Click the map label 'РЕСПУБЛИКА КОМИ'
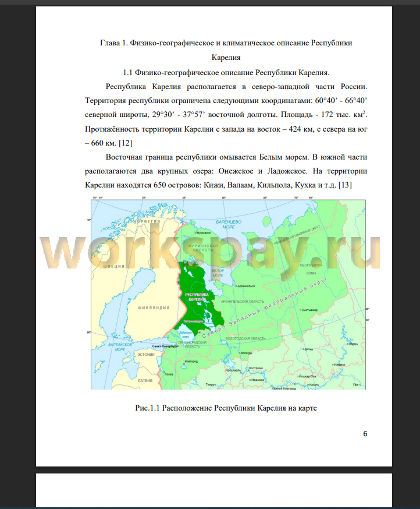This screenshot has width=420, height=509. (x=311, y=269)
